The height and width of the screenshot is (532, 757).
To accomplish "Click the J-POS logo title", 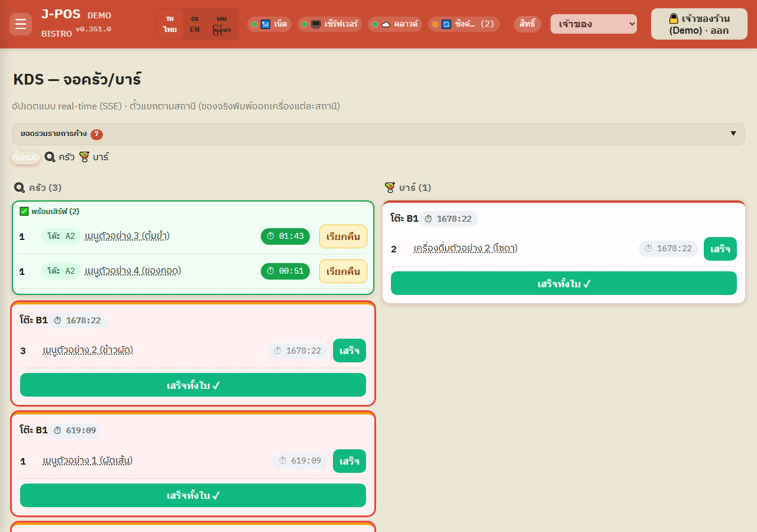I will [x=61, y=14].
